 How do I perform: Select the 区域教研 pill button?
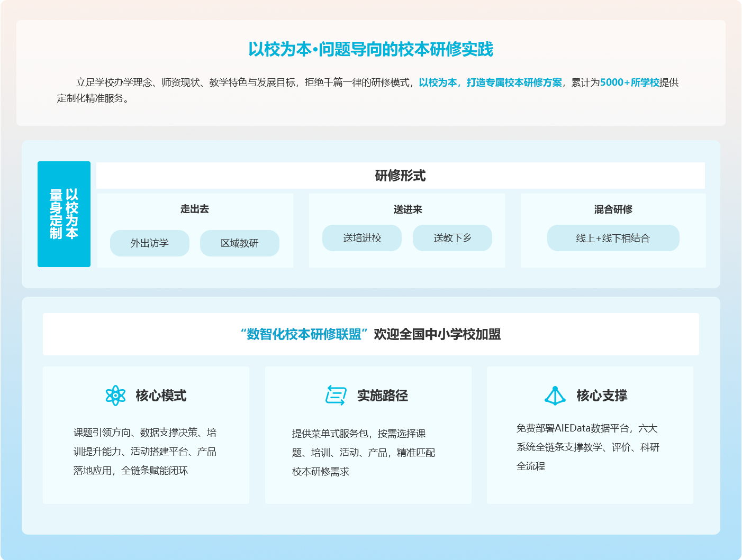click(x=240, y=243)
